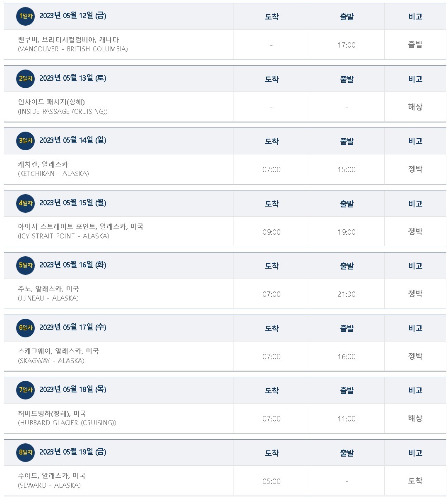Click the 4일차 day badge
448x498 pixels.
(25, 203)
